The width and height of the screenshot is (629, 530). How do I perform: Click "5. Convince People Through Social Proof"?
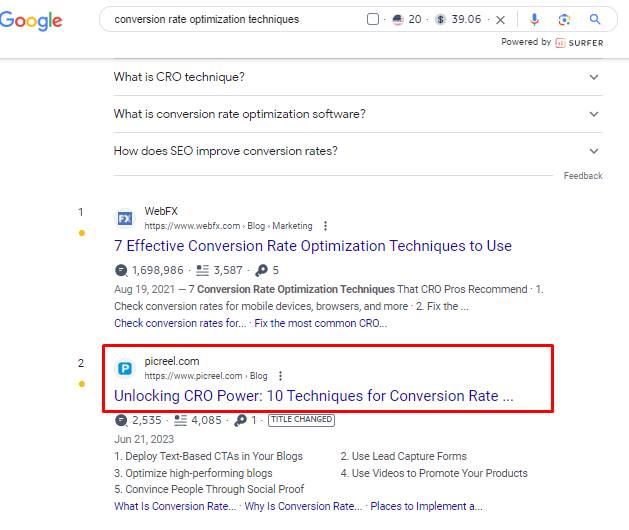click(209, 489)
